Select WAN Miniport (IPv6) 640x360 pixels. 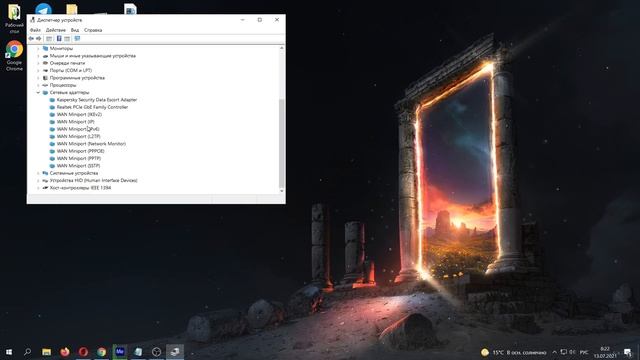click(78, 129)
